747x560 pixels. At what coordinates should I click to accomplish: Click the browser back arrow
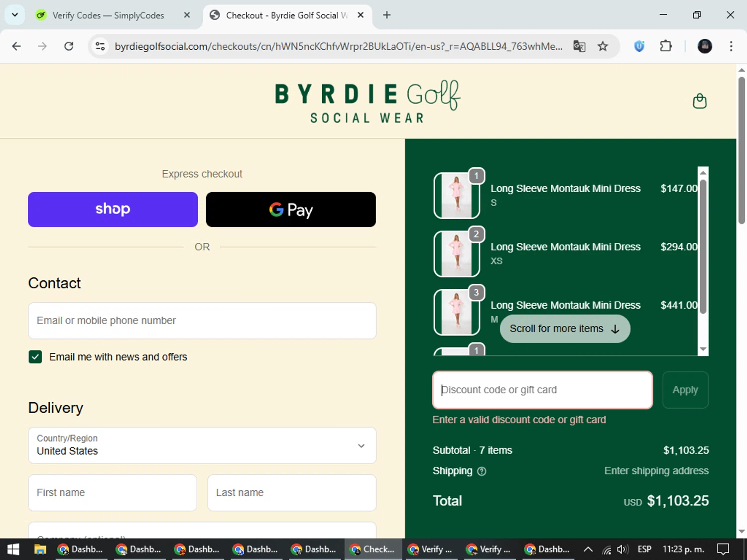(16, 46)
